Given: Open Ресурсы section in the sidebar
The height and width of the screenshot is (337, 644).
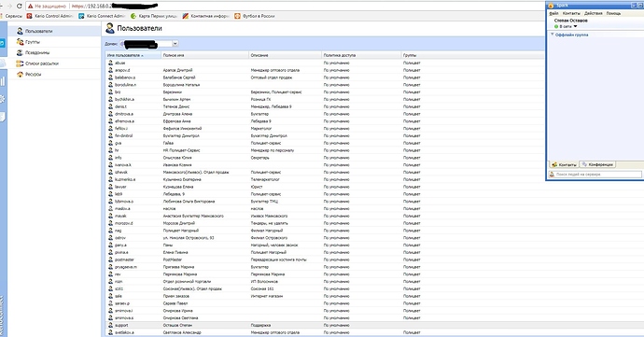Looking at the screenshot, I should [33, 75].
